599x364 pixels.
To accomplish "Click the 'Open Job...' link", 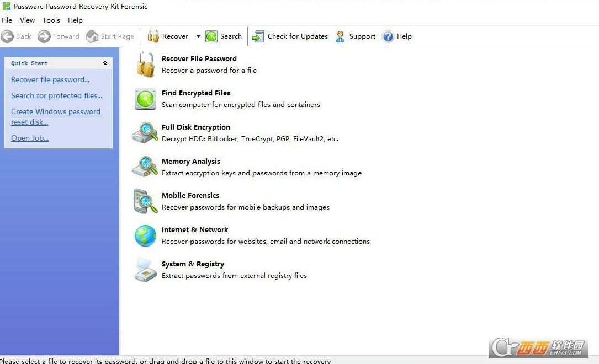I will [x=30, y=138].
